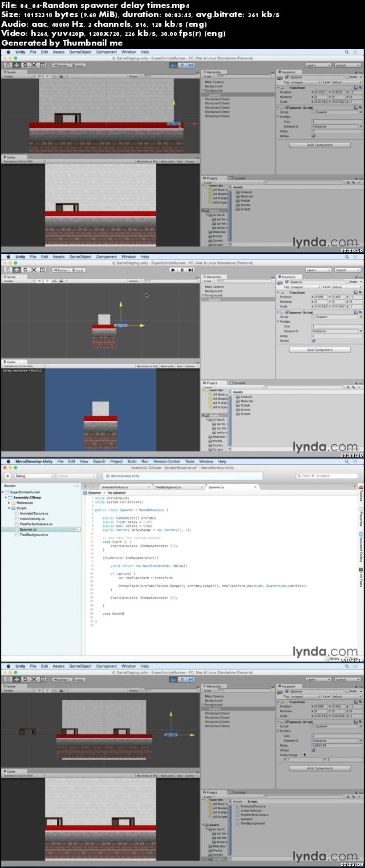The height and width of the screenshot is (868, 365).
Task: Select the Rotate tool in 00:03:08 Unity frame
Action: (25, 679)
